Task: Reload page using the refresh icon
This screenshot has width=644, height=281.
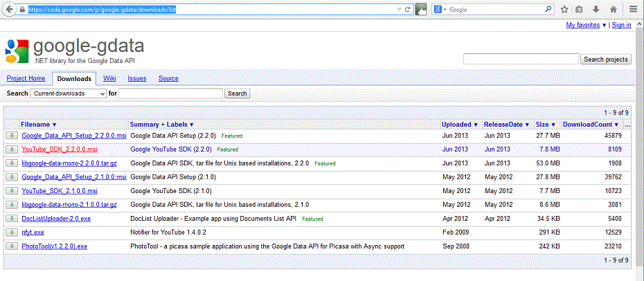Action: coord(408,9)
